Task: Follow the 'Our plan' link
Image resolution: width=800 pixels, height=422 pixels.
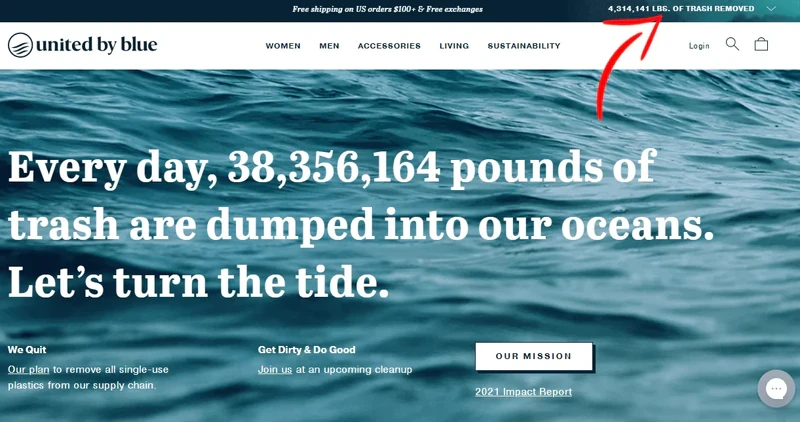Action: pos(29,369)
